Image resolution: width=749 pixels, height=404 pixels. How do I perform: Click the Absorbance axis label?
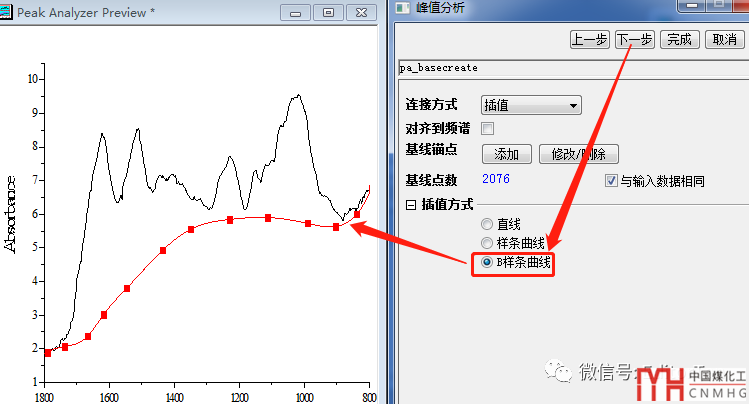click(11, 214)
